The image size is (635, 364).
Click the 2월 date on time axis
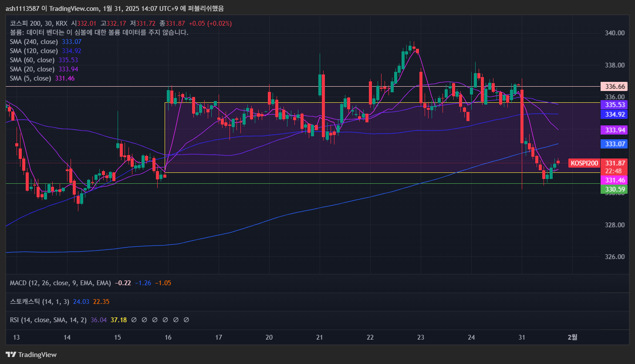[x=572, y=337]
